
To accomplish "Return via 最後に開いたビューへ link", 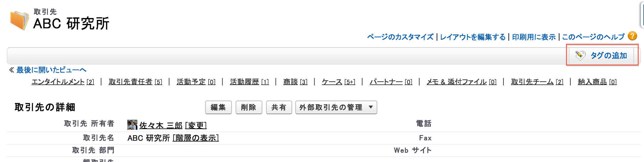I will coord(51,70).
